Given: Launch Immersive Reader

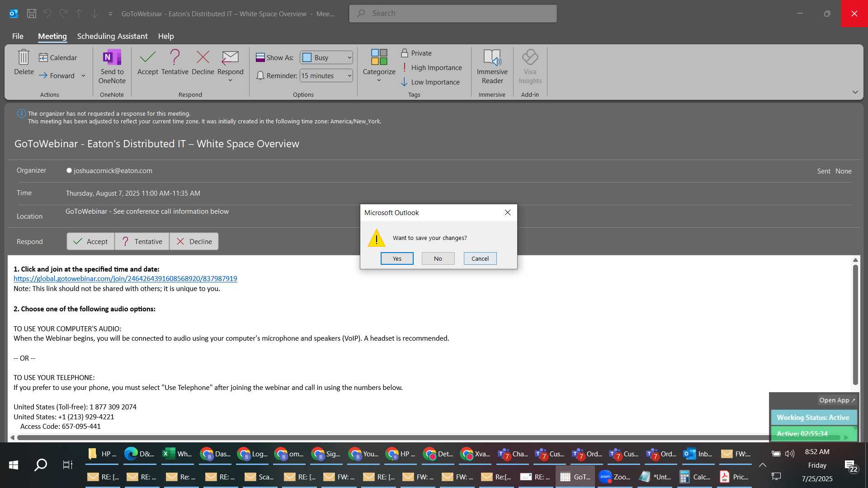Looking at the screenshot, I should pos(492,66).
